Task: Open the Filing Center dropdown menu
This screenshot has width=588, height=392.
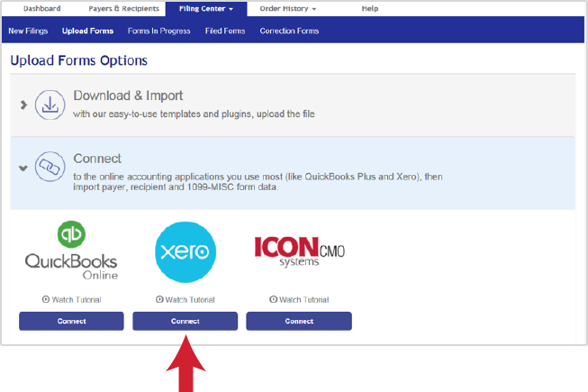Action: [206, 9]
